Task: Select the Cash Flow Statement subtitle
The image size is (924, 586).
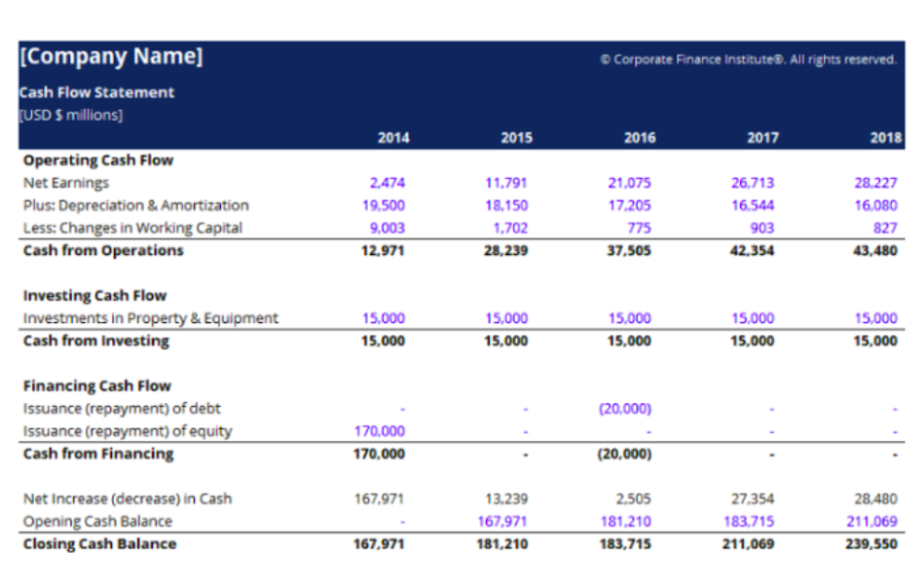Action: point(96,92)
